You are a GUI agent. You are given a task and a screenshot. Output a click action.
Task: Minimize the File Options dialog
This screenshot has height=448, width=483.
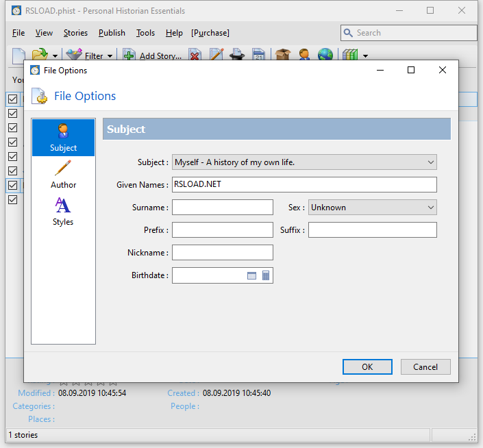[x=380, y=70]
